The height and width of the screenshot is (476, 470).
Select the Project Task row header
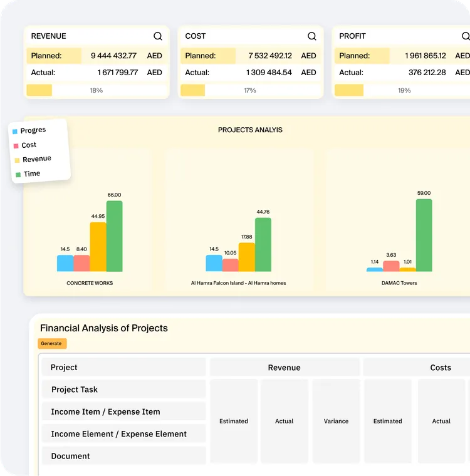point(124,390)
